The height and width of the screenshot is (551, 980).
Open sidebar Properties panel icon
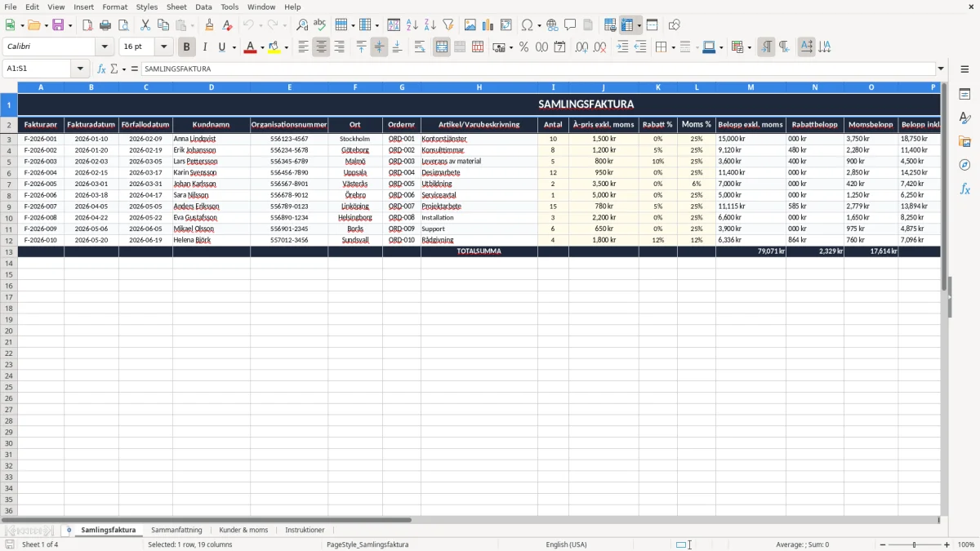pos(964,94)
